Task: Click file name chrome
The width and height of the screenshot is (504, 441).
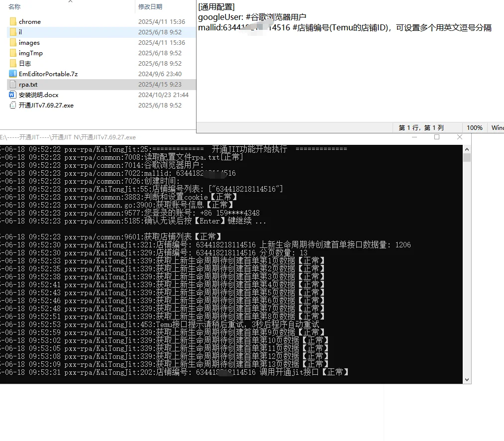Action: coord(30,21)
